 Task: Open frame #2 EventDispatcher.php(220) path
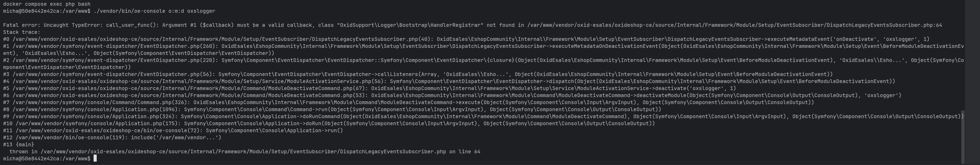[114, 60]
